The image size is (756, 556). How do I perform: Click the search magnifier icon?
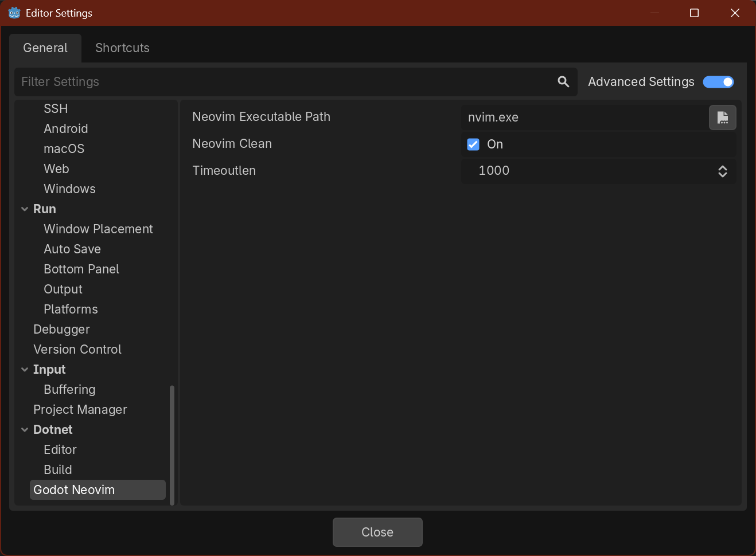pyautogui.click(x=563, y=82)
